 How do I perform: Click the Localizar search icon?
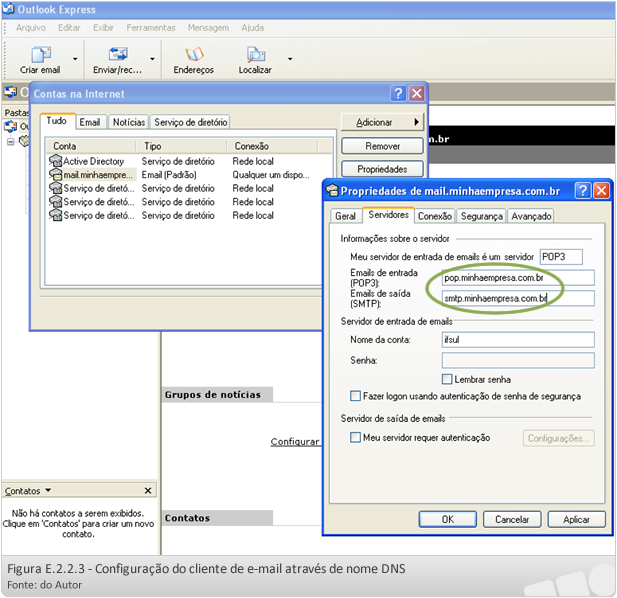pos(256,54)
